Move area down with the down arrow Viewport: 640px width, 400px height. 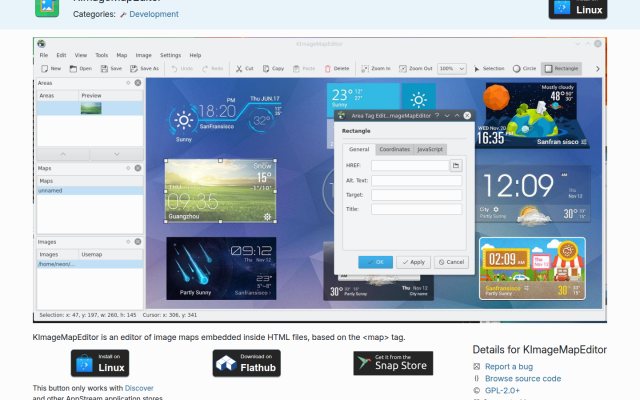(117, 154)
